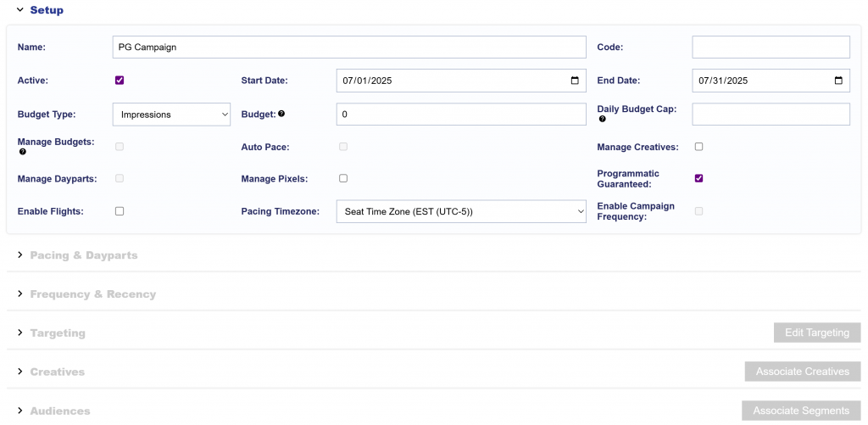Click the Associate Creatives button
This screenshot has height=425, width=868.
click(x=803, y=372)
